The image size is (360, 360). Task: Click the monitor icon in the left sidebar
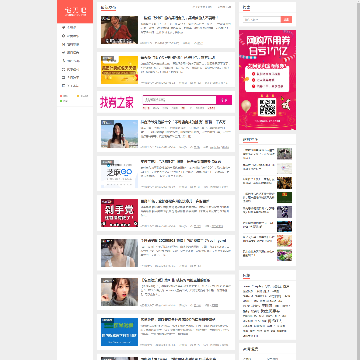click(x=63, y=77)
